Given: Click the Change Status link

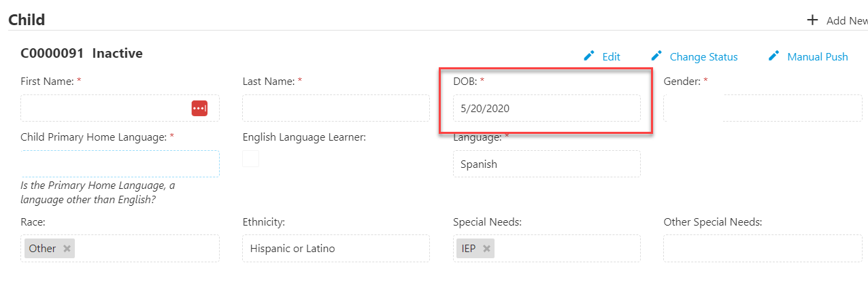Looking at the screenshot, I should coord(703,57).
